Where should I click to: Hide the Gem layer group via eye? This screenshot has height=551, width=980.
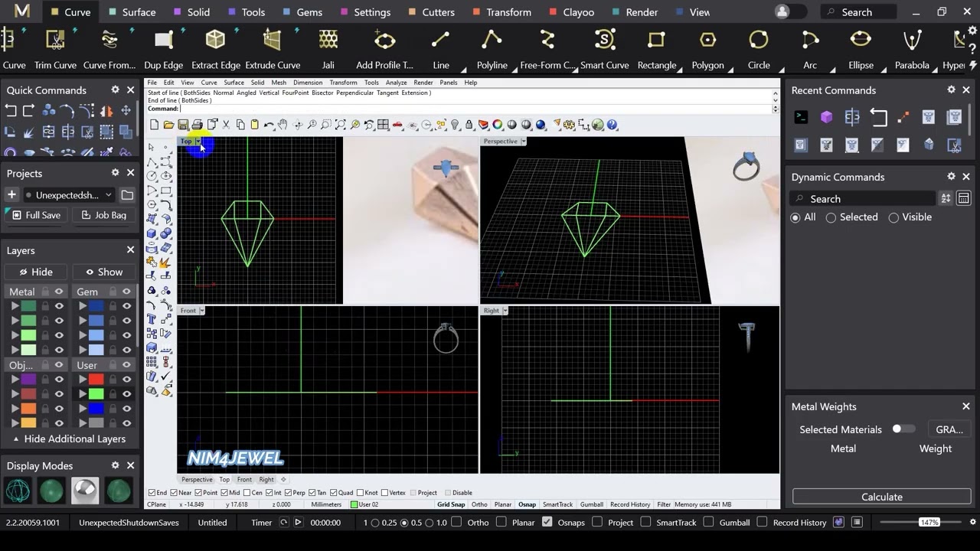[x=126, y=292]
